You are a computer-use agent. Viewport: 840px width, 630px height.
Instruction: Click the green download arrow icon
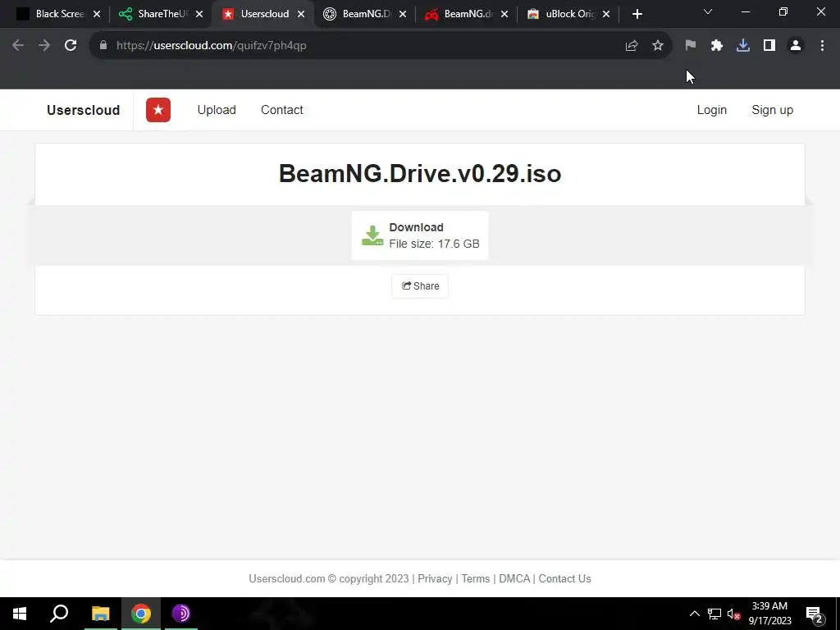tap(372, 235)
